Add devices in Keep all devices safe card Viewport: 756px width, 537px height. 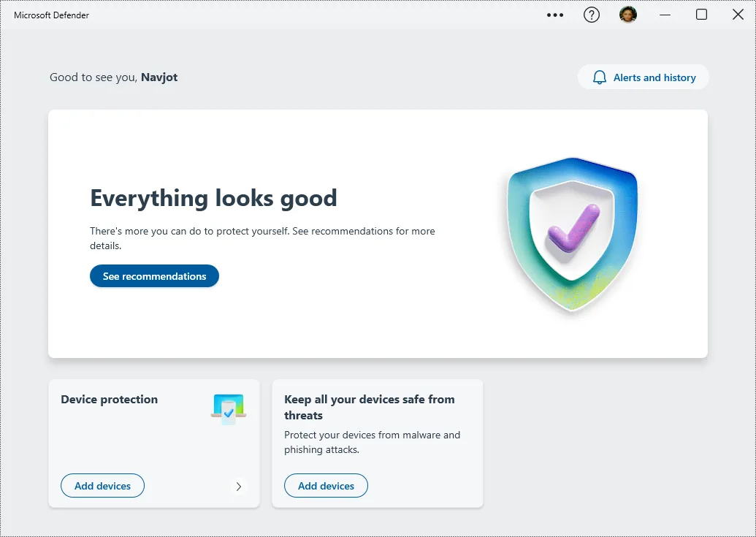(x=326, y=486)
